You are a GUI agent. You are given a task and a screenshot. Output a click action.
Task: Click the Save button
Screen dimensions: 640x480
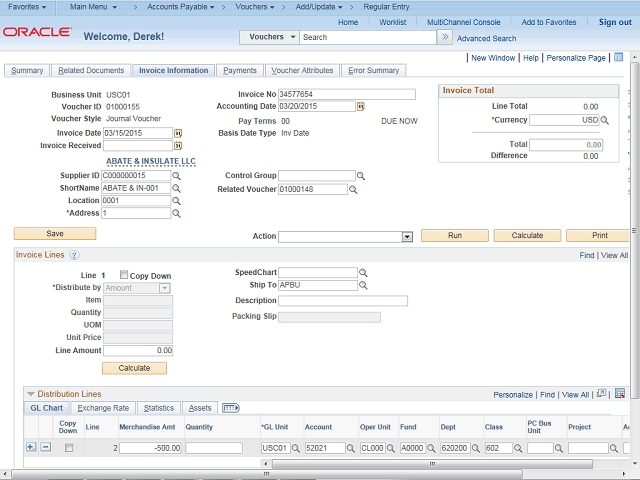coord(55,233)
